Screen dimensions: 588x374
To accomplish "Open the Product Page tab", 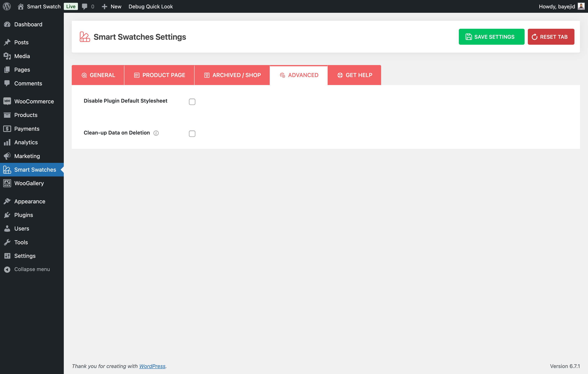I will click(159, 75).
